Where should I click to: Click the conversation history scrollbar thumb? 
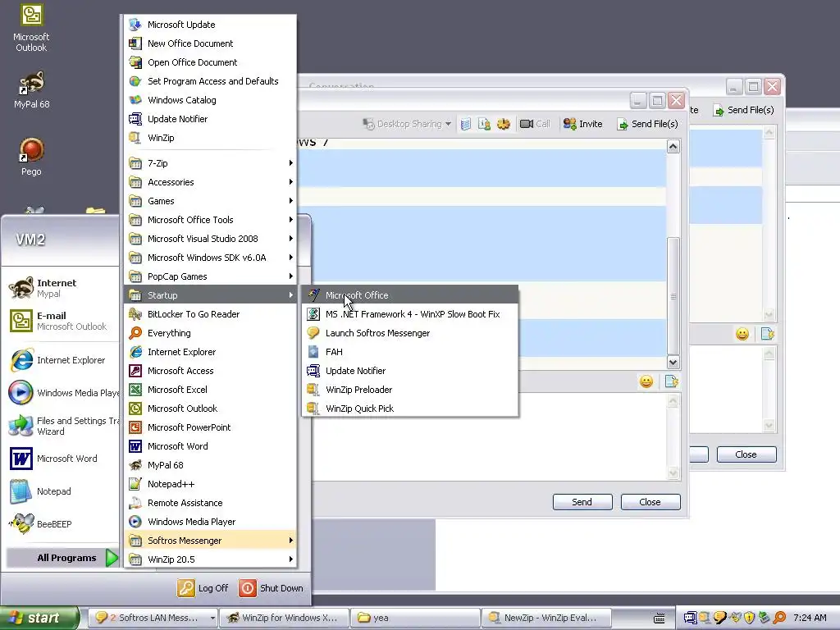pyautogui.click(x=673, y=295)
